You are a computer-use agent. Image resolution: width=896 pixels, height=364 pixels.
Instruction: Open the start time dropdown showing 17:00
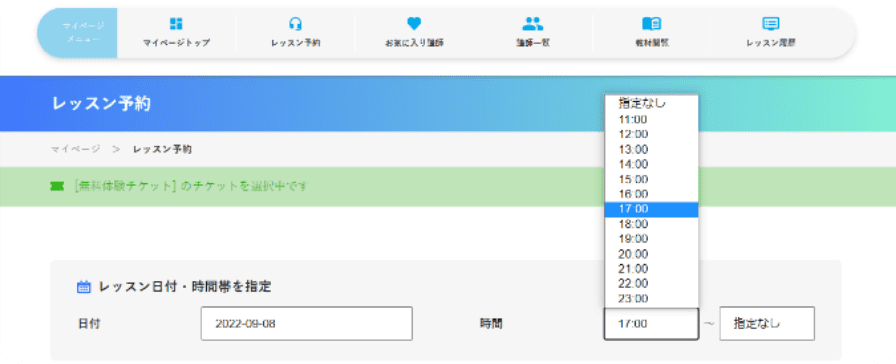(651, 323)
